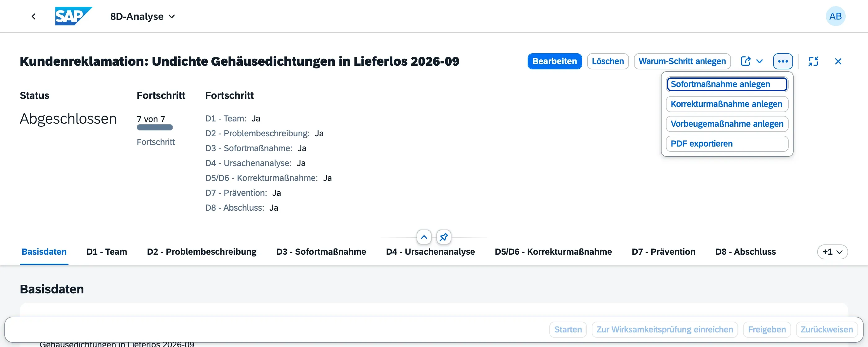Click the D1 - Team: Ja entry
The image size is (868, 347).
coord(232,119)
